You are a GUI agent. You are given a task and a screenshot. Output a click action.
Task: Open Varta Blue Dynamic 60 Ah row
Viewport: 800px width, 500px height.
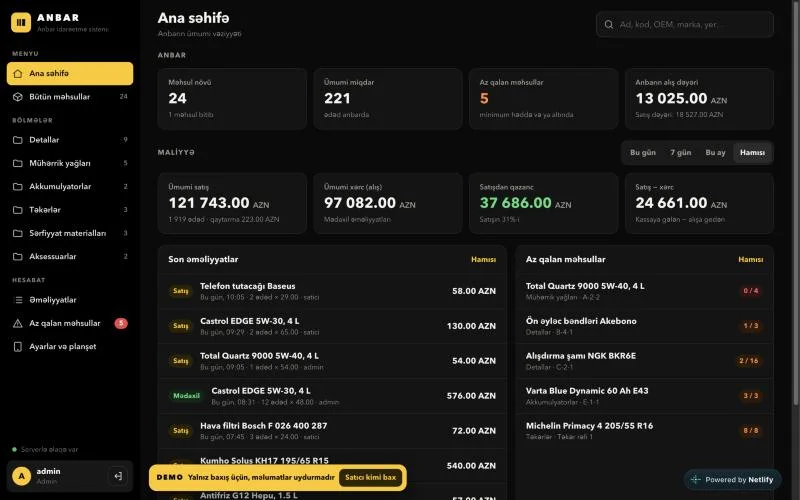coord(644,396)
